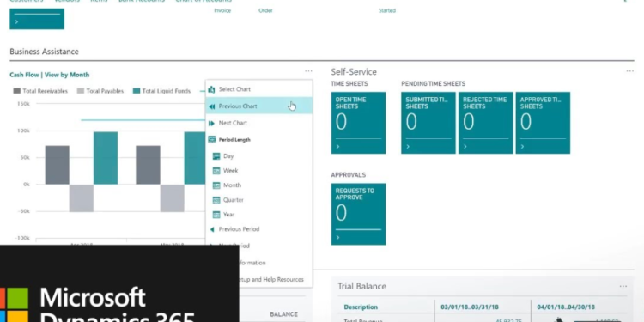This screenshot has width=644, height=322.
Task: Toggle Total Liquid Funds legend swatch
Action: [137, 91]
